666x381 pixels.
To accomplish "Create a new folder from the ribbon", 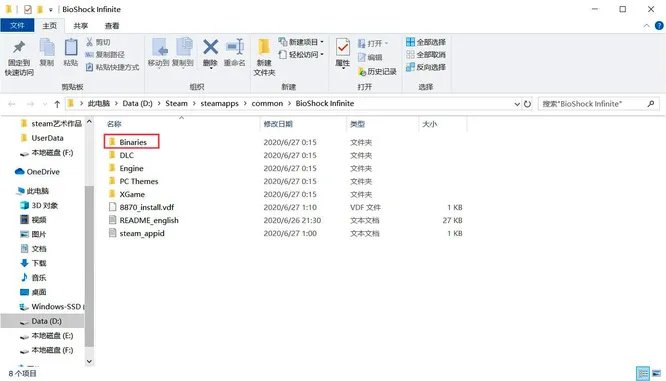I will coord(264,57).
